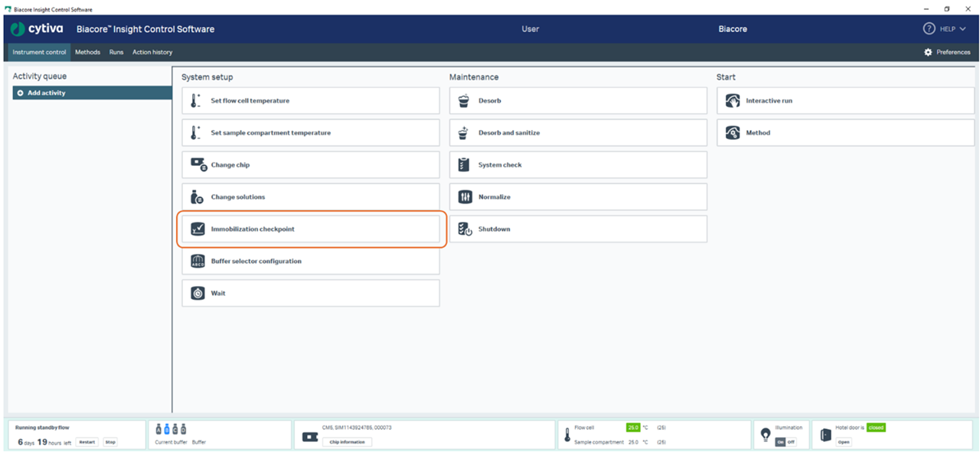Viewport: 980px width, 452px height.
Task: Restart the standby flow
Action: click(87, 442)
